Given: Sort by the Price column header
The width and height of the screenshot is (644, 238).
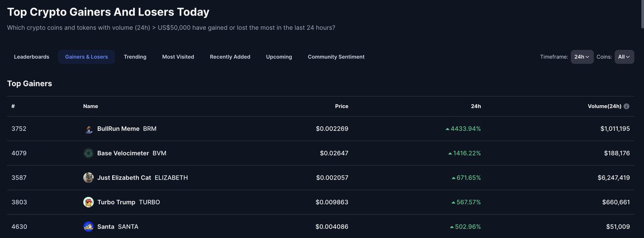Looking at the screenshot, I should (x=341, y=106).
